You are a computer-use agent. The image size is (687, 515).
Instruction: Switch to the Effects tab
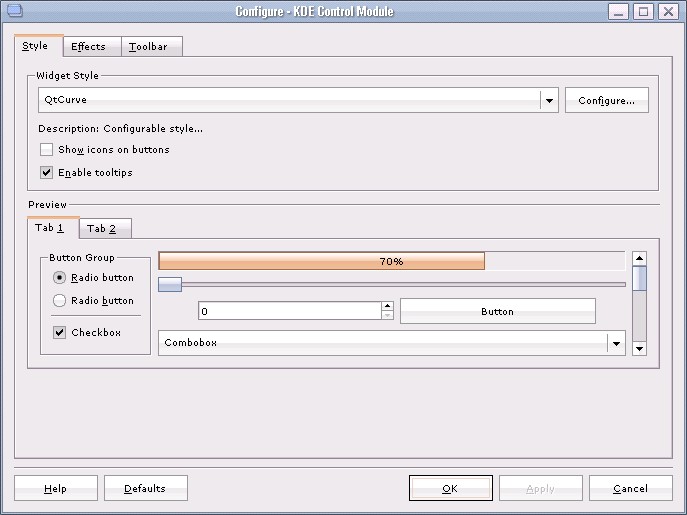pos(92,46)
